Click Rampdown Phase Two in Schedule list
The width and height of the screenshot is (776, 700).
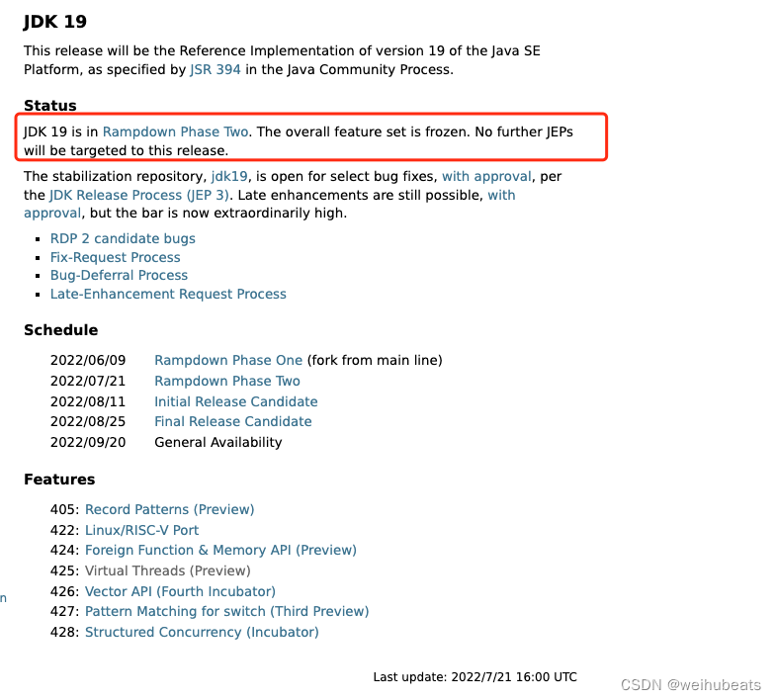point(227,381)
